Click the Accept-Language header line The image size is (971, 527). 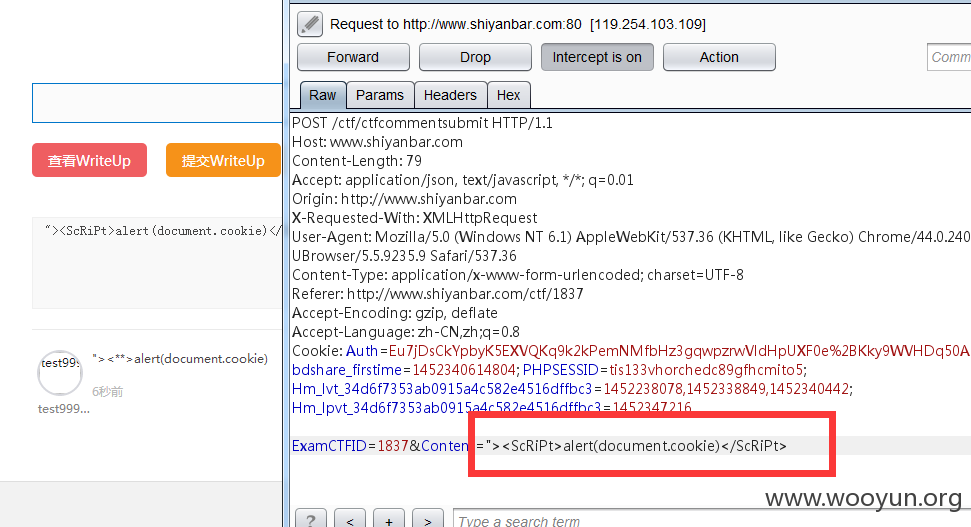pyautogui.click(x=406, y=332)
